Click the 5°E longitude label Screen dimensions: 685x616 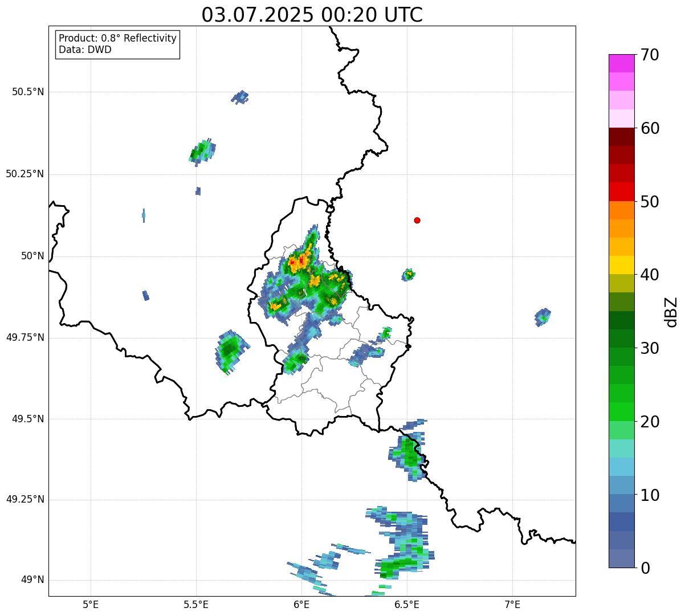(x=91, y=604)
